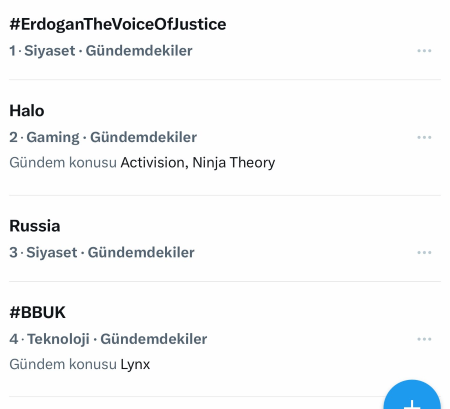Tap the blue compose tweet button

pos(412,396)
